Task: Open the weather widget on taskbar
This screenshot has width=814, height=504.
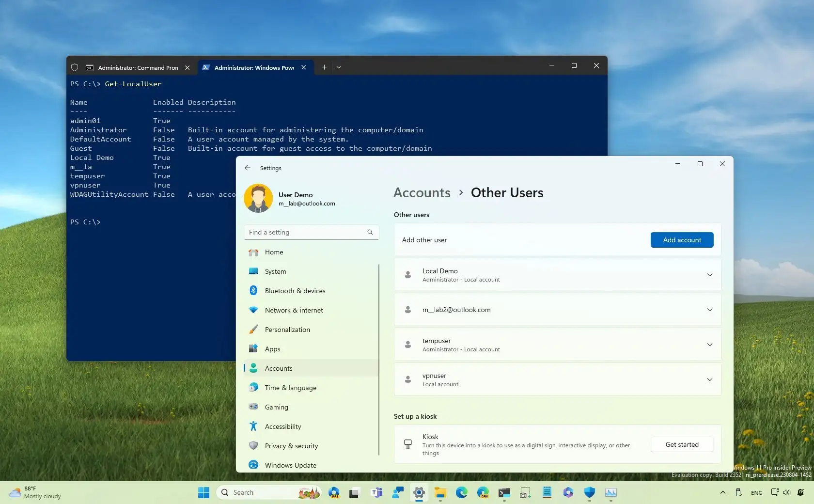Action: tap(36, 492)
